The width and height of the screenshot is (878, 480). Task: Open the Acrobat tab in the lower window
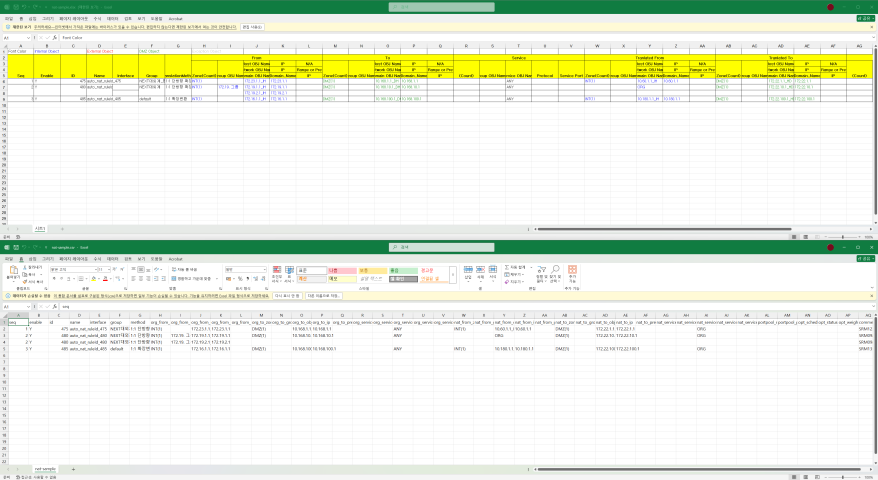pos(175,259)
